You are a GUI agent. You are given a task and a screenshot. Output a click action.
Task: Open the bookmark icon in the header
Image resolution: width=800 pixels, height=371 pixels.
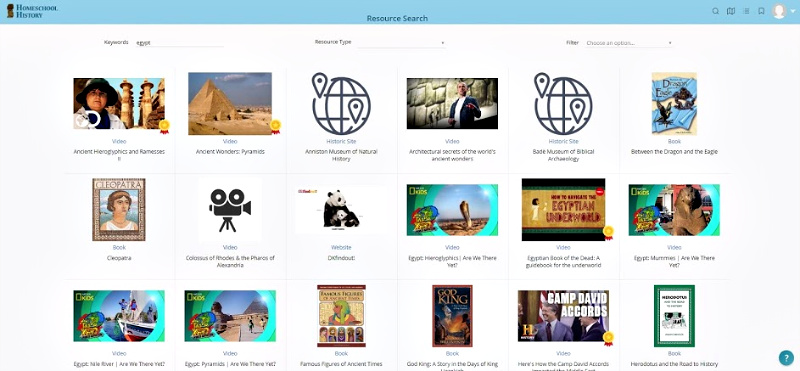click(761, 11)
